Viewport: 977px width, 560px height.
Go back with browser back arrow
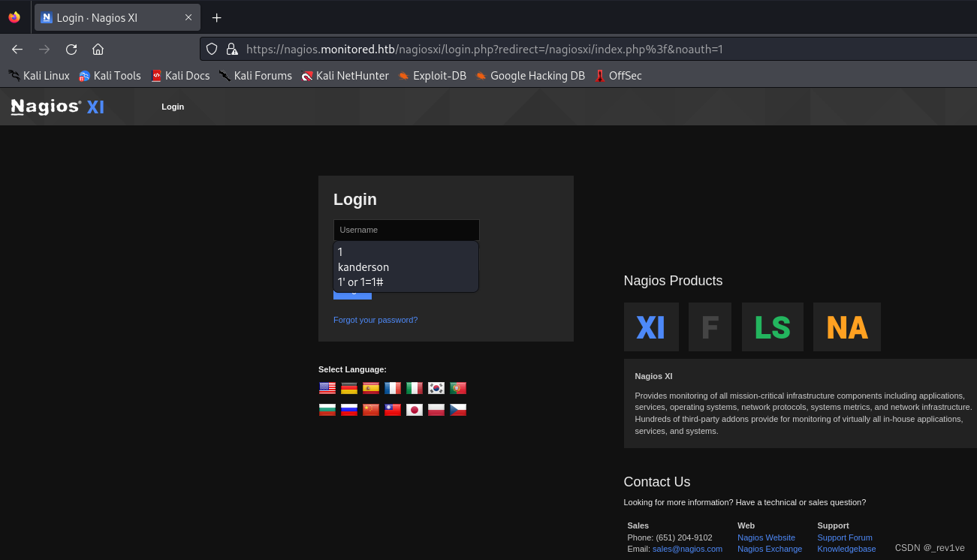[17, 50]
